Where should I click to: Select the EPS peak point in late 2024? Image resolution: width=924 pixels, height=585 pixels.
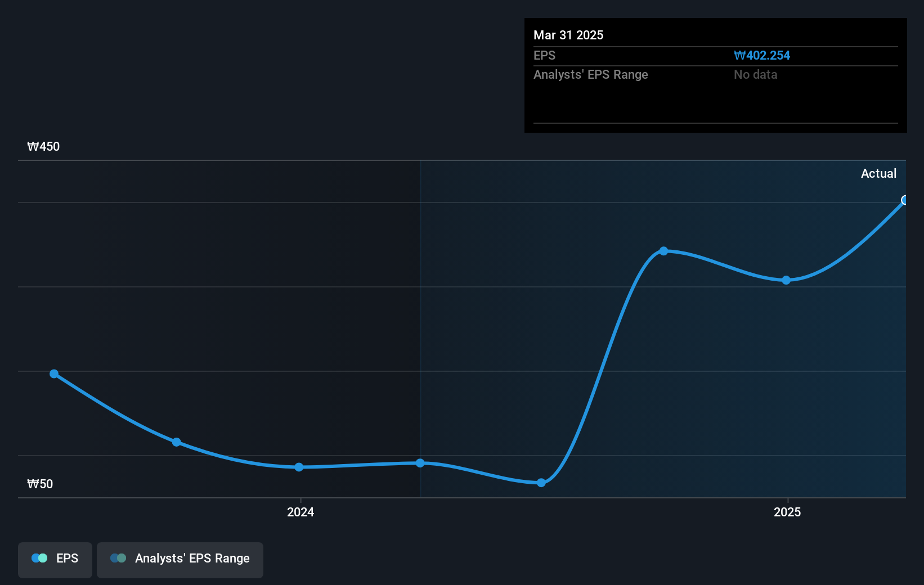click(663, 251)
